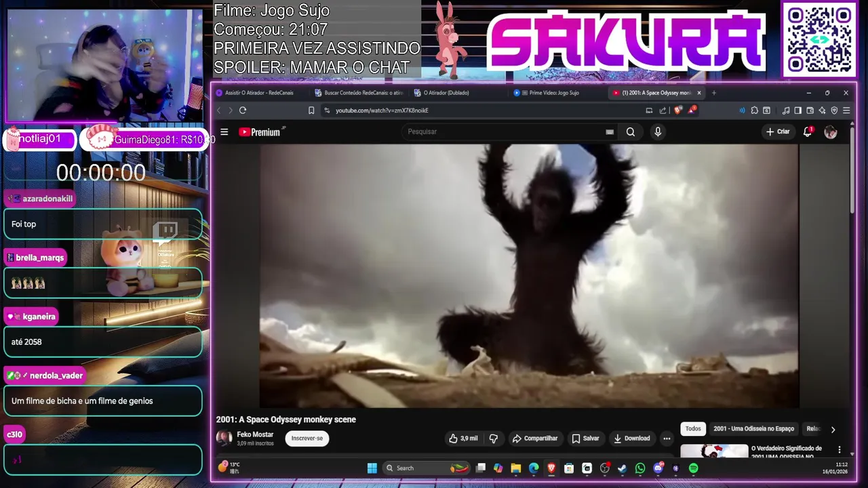The width and height of the screenshot is (868, 488).
Task: Switch to the O Atirador (Dublado) tab
Action: coord(458,93)
